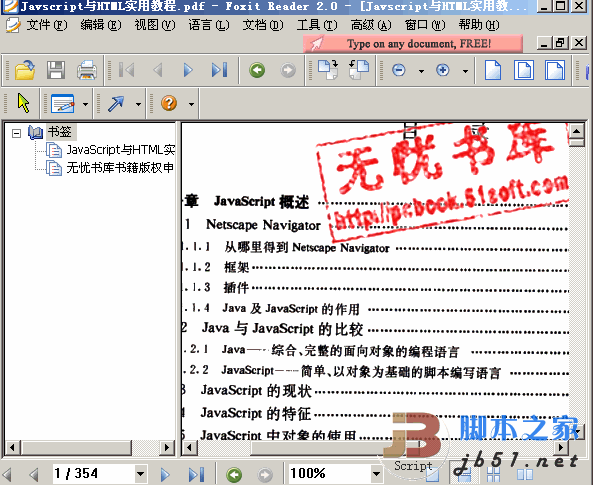The image size is (593, 485).
Task: Set fit width page view icon
Action: click(555, 70)
